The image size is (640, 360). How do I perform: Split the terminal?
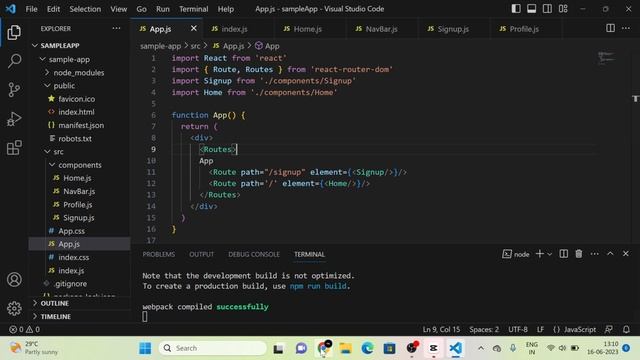[563, 254]
